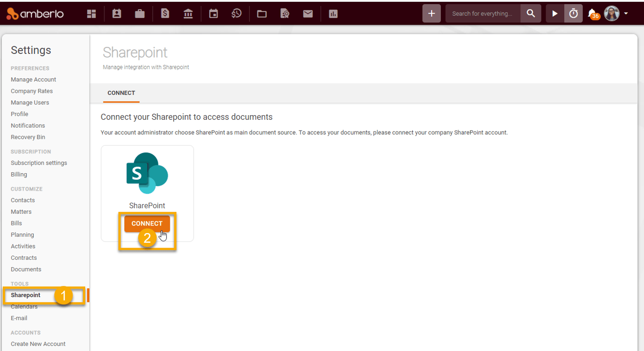The width and height of the screenshot is (644, 351).
Task: Open Bills via the dollar-tag icon
Action: 165,13
